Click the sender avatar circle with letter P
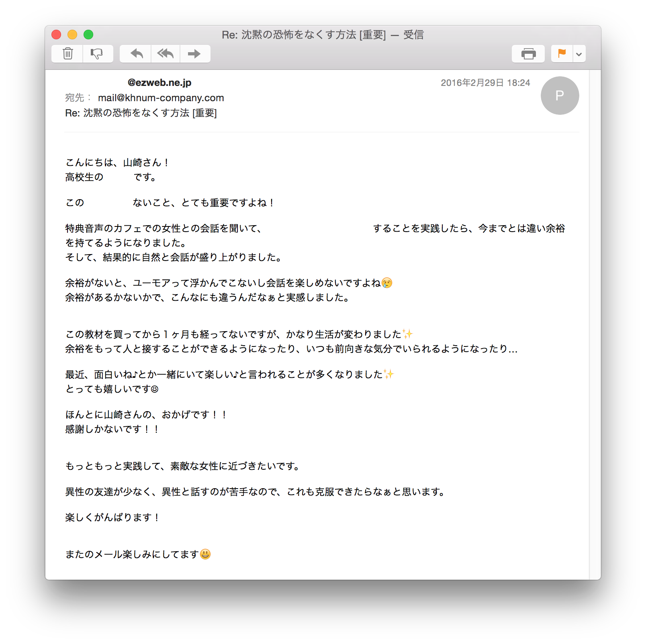Viewport: 646px width, 644px height. (x=560, y=96)
